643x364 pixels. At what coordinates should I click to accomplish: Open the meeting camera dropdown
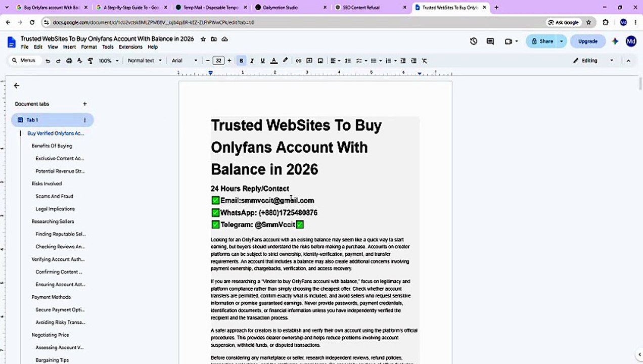pos(512,41)
